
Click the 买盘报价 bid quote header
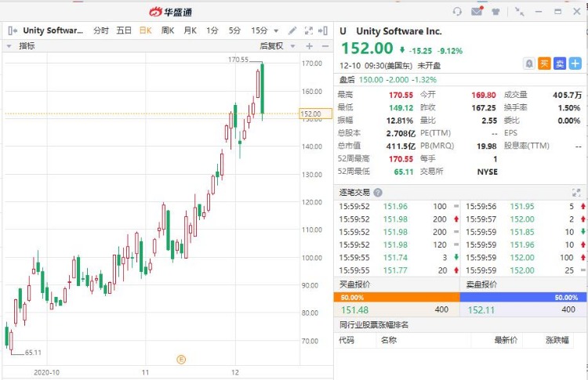tap(354, 284)
